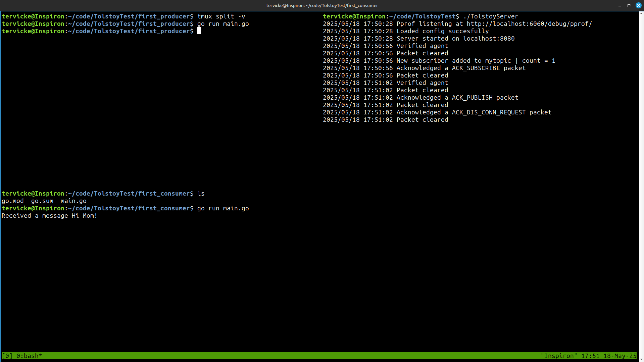
Task: Click the green terminal cursor in producer pane
Action: [199, 31]
